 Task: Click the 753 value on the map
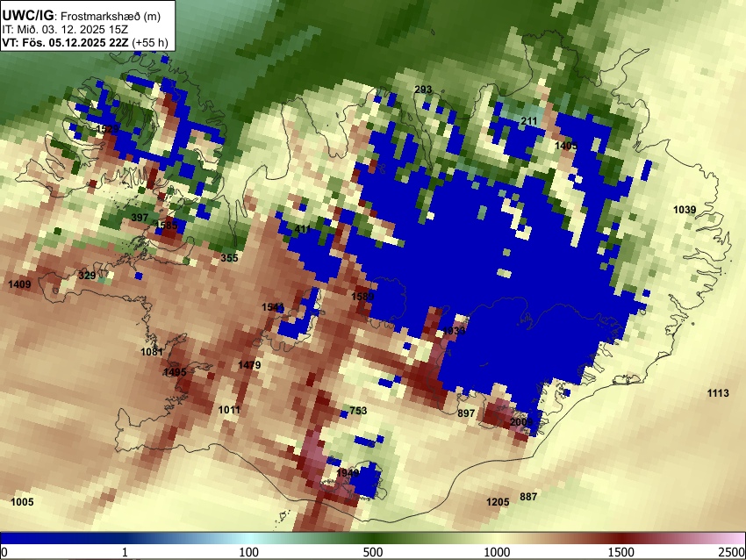pos(358,411)
